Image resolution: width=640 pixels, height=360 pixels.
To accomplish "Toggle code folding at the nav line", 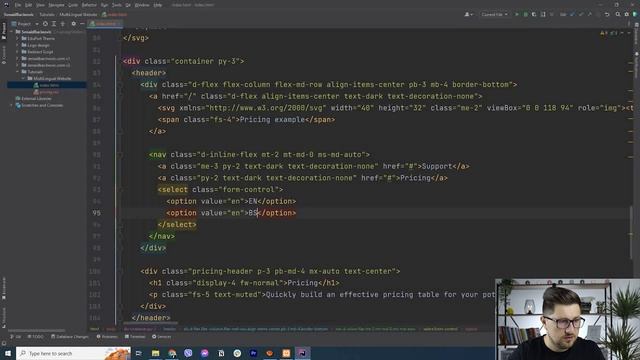I will tap(120, 155).
